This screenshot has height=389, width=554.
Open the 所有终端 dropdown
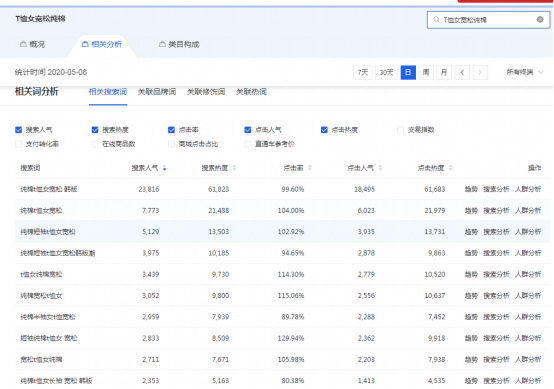tap(525, 72)
